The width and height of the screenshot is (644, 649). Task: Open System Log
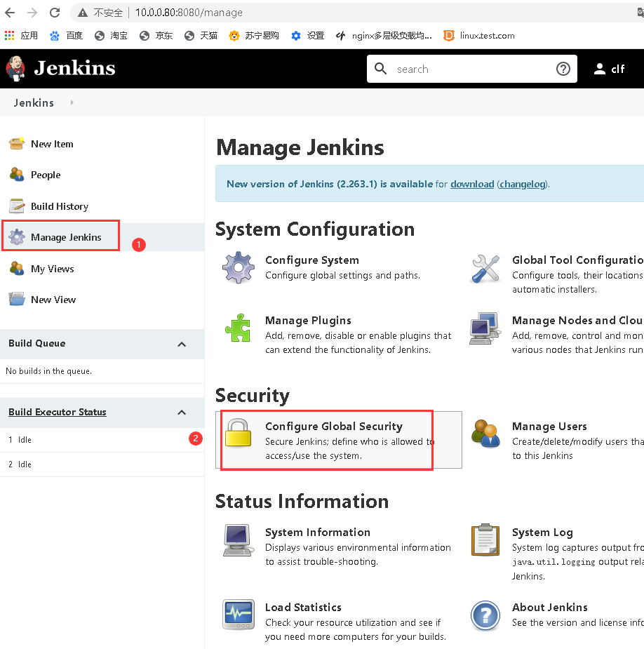click(x=542, y=533)
